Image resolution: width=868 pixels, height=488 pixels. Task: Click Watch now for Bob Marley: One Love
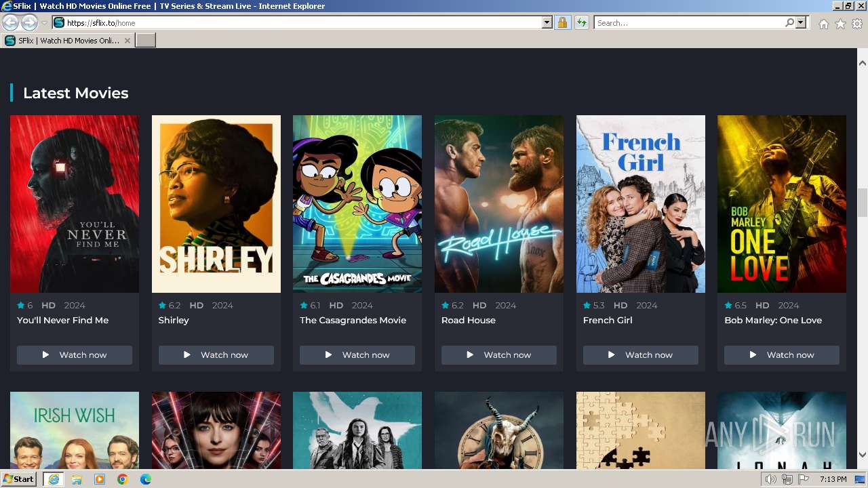tap(782, 355)
